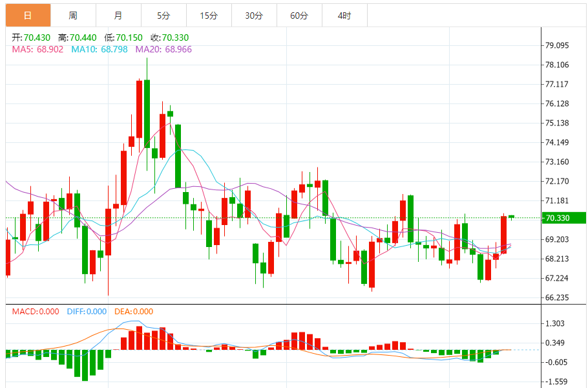The image size is (588, 388).
Task: Click the DIFF:0.000 indicator label
Action: coord(87,312)
